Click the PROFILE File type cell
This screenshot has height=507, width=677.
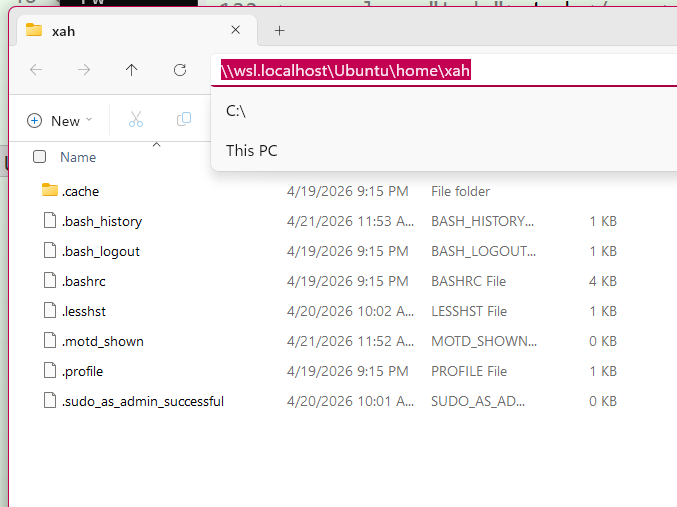click(x=469, y=371)
